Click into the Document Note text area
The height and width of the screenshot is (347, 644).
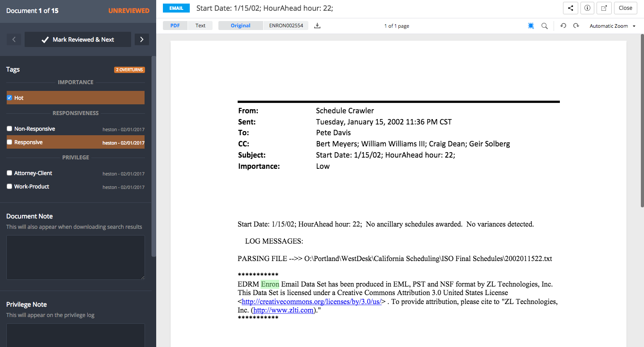(76, 257)
